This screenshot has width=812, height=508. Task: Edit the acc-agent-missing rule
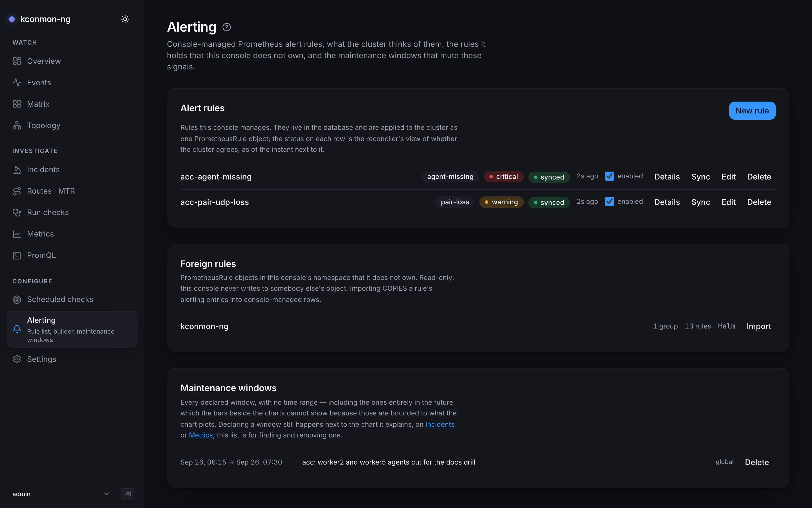pos(729,177)
